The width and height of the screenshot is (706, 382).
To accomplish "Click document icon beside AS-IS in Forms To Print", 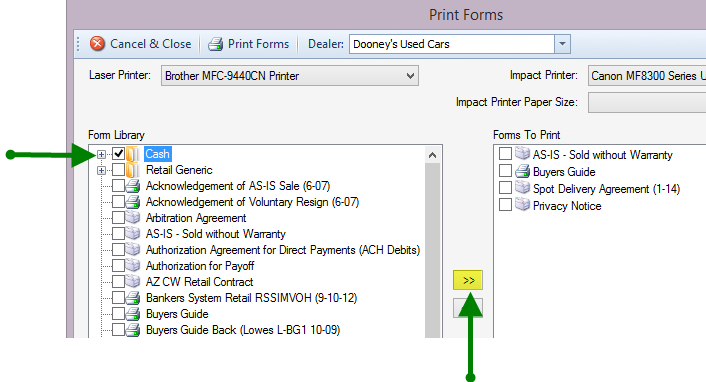I will coord(522,154).
